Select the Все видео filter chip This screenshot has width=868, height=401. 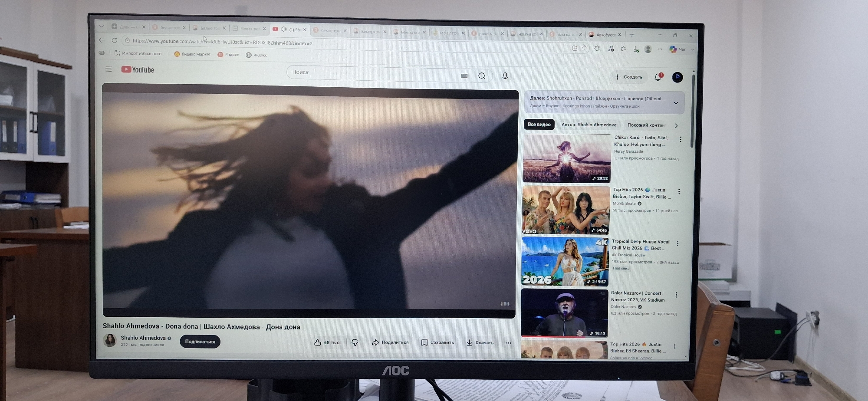[x=539, y=125]
